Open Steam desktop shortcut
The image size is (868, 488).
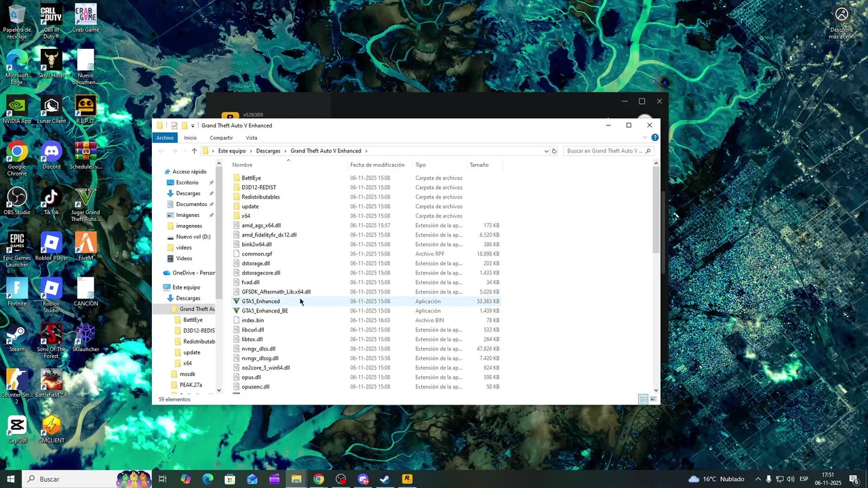point(17,339)
